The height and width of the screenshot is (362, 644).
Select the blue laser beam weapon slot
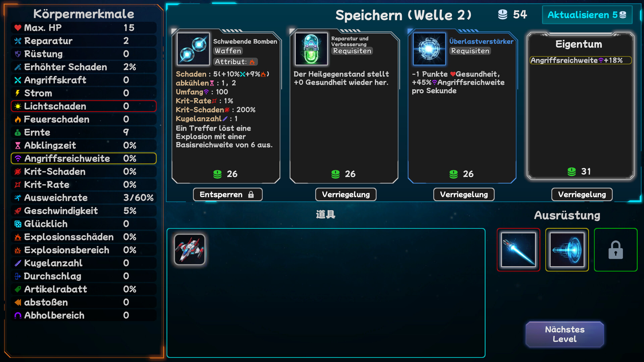tap(519, 250)
